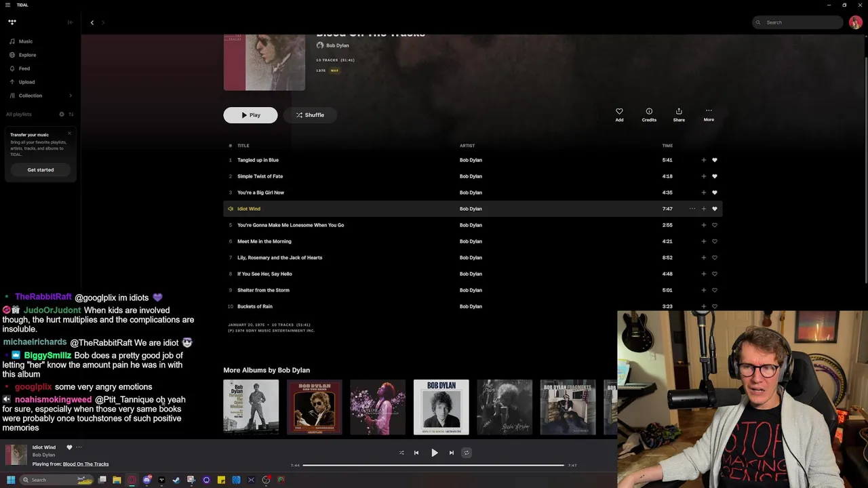
Task: Open the TIDAL hamburger menu
Action: pos(7,5)
